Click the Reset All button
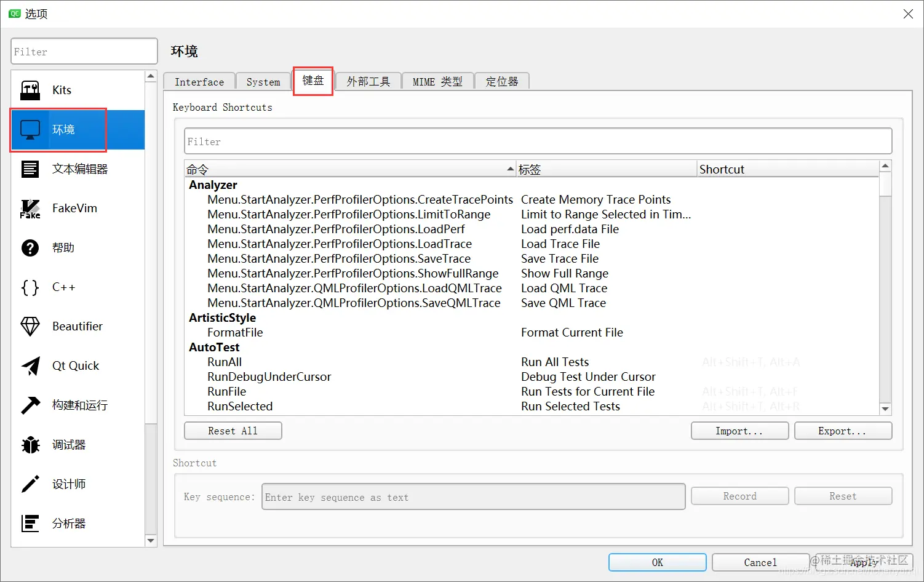Image resolution: width=924 pixels, height=582 pixels. (x=233, y=431)
